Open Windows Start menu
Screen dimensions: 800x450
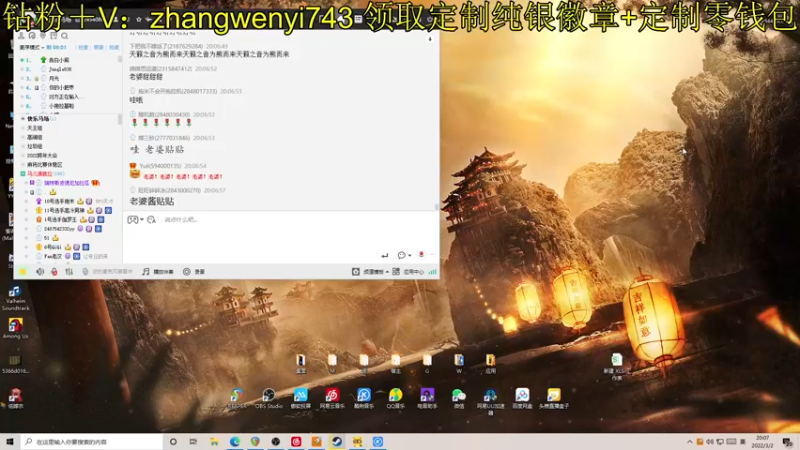coord(10,441)
